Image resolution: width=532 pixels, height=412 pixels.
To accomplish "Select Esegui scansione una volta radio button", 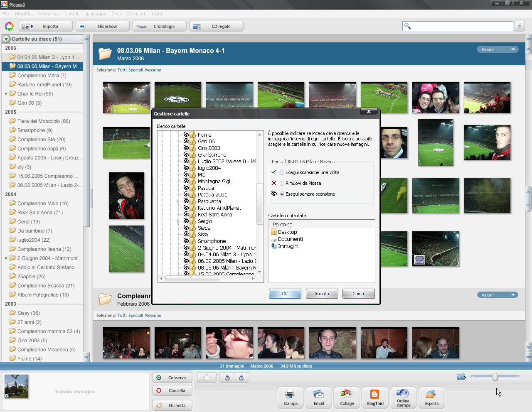I will 282,172.
